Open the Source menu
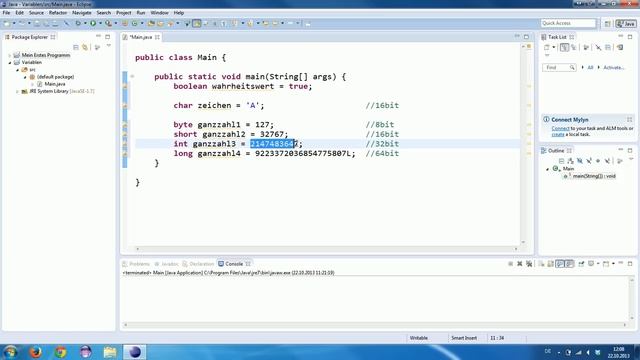 click(x=36, y=13)
